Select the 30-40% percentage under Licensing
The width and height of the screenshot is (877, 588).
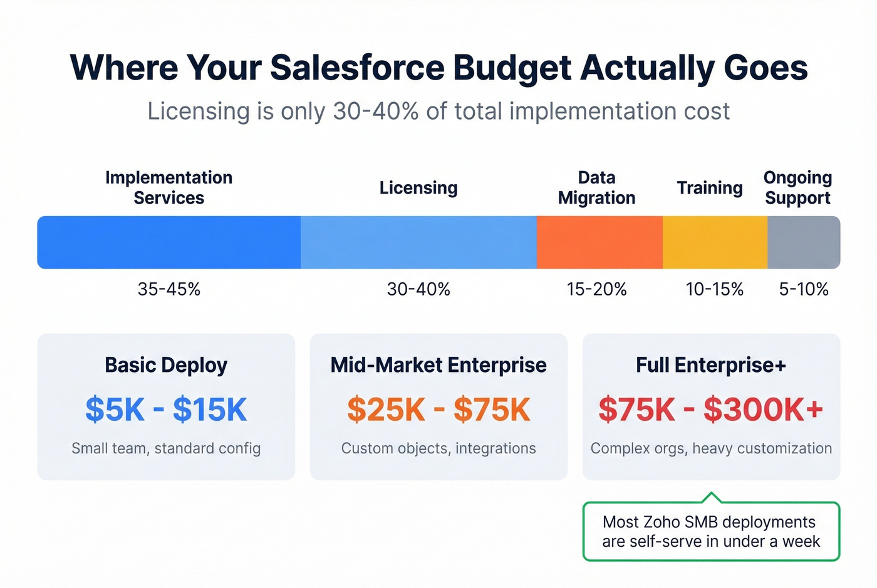pyautogui.click(x=418, y=289)
